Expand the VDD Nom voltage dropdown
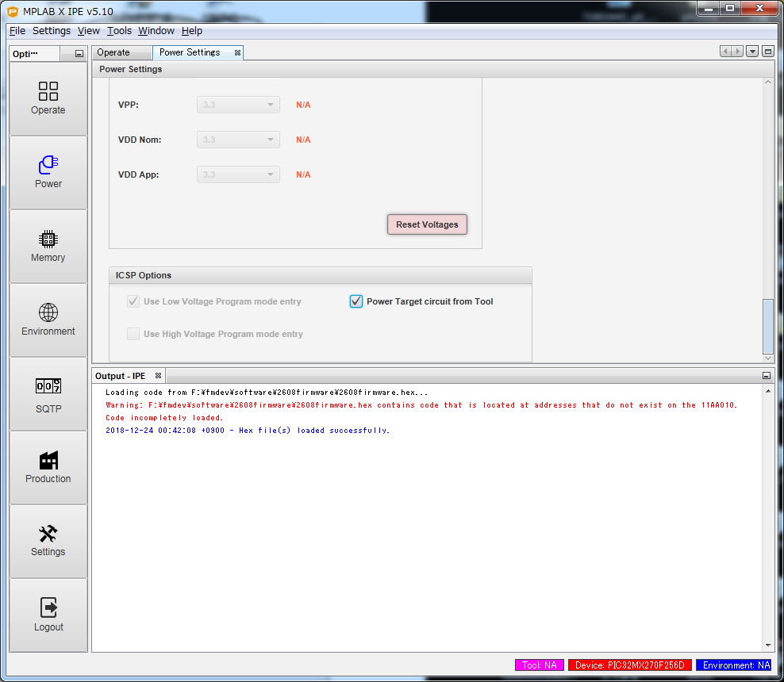 (x=238, y=140)
